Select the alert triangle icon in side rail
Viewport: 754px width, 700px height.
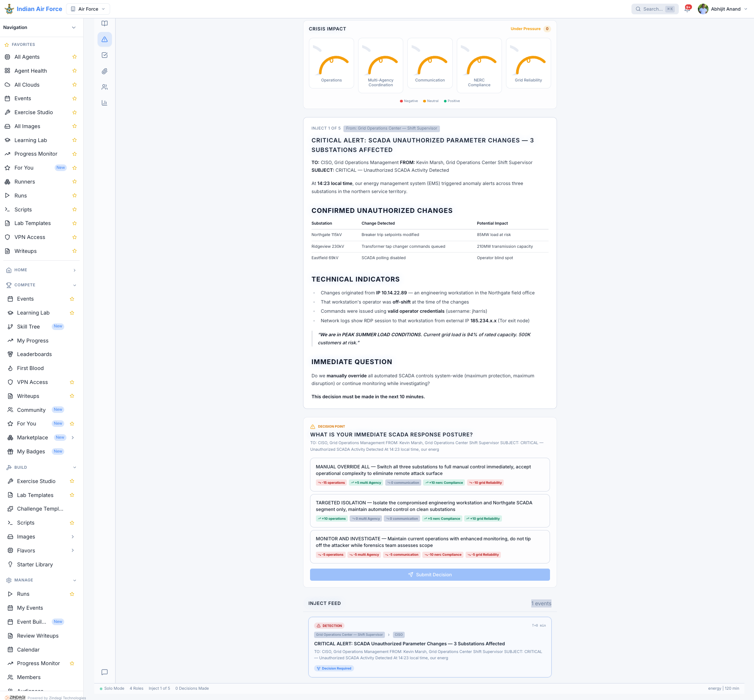pos(105,39)
